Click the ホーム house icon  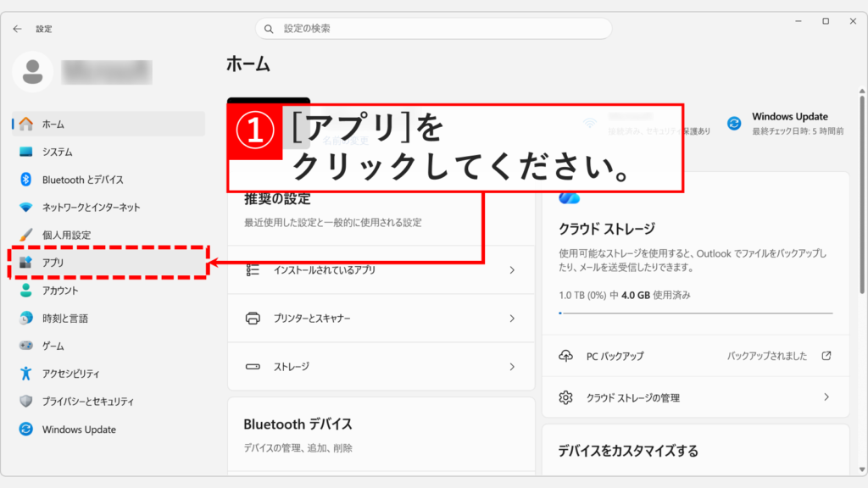pyautogui.click(x=26, y=124)
